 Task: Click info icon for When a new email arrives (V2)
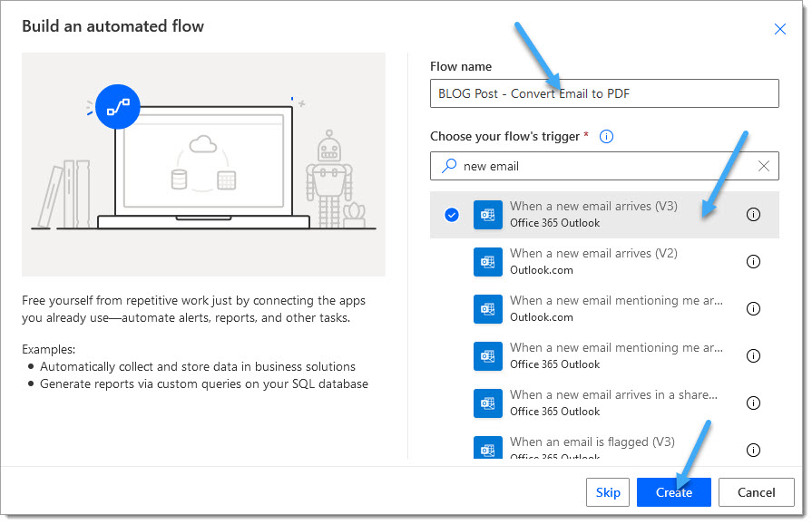point(753,261)
